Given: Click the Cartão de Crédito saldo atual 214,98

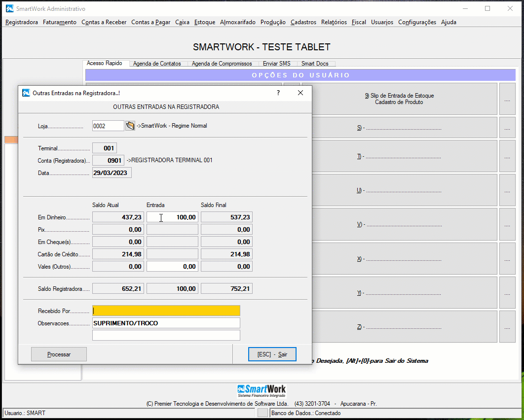Looking at the screenshot, I should 118,254.
